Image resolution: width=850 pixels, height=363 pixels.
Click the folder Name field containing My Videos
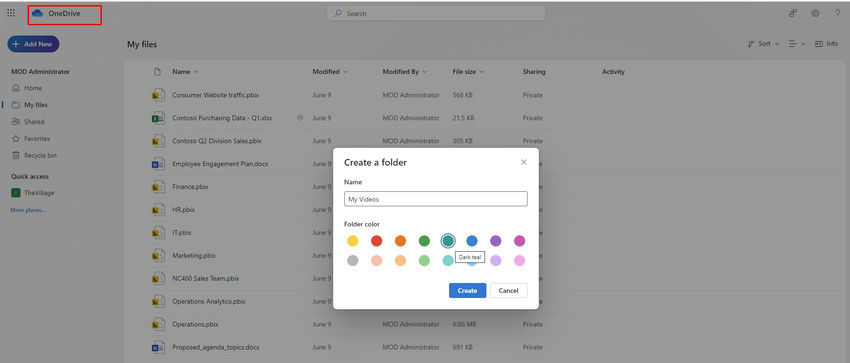(x=436, y=199)
